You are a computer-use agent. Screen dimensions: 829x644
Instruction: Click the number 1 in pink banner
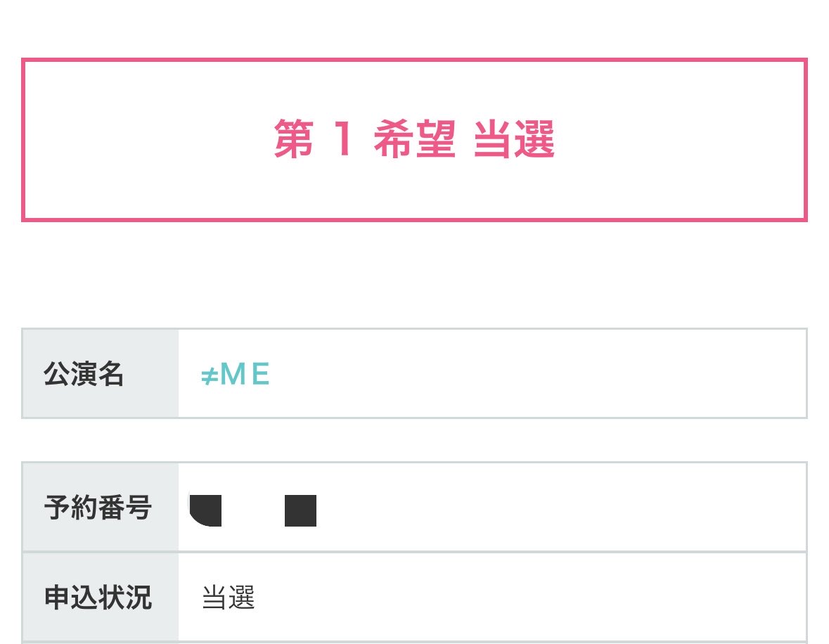click(344, 139)
